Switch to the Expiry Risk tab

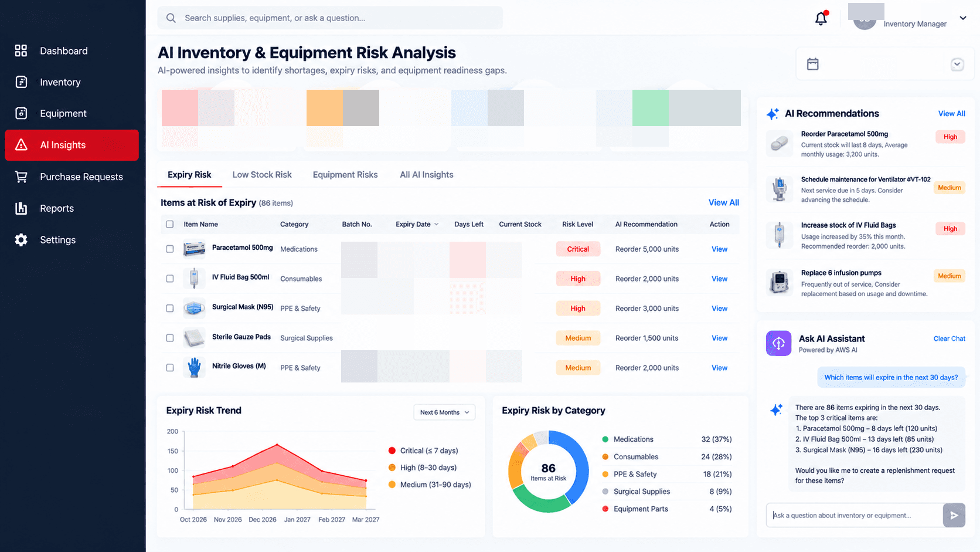pyautogui.click(x=189, y=175)
